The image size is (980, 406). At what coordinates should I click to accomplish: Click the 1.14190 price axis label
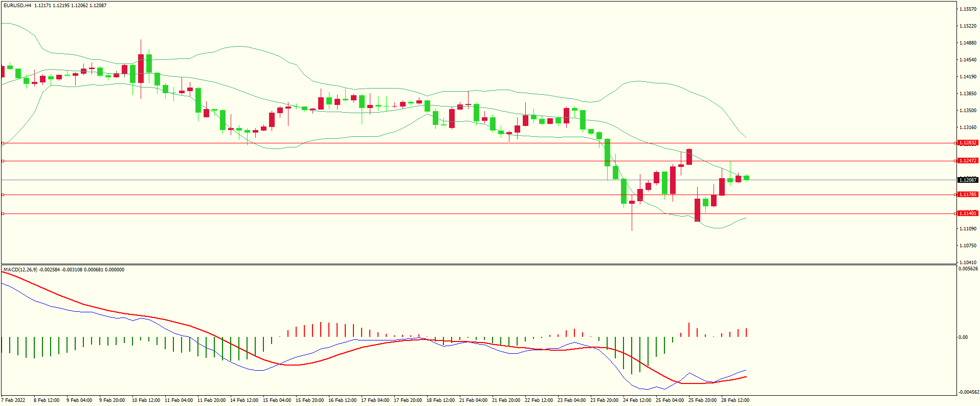click(x=968, y=77)
